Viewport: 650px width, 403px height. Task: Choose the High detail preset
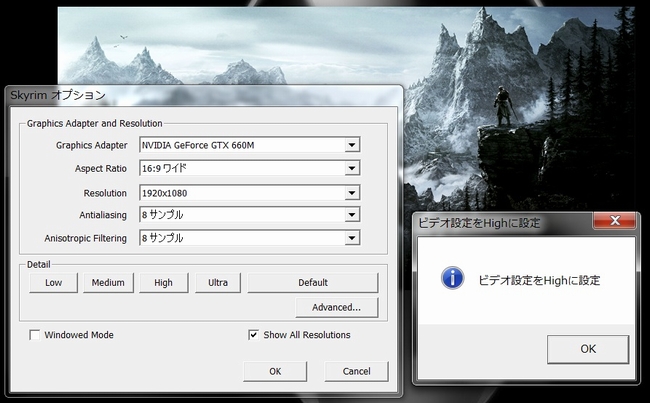(x=163, y=283)
